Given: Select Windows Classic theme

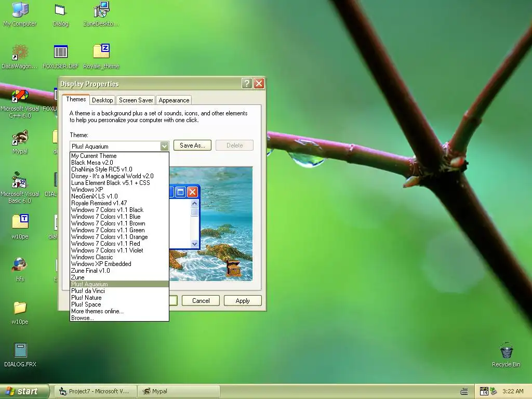Looking at the screenshot, I should [x=119, y=257].
